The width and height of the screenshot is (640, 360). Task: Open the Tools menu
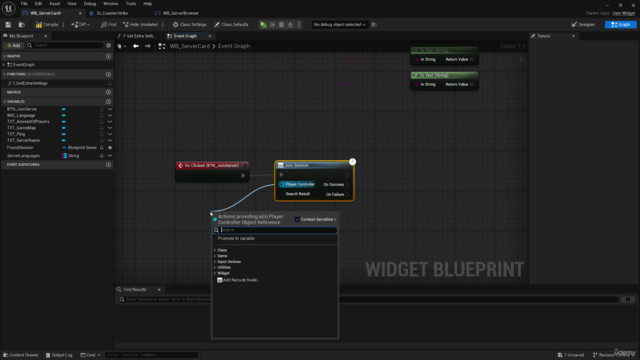(x=131, y=4)
